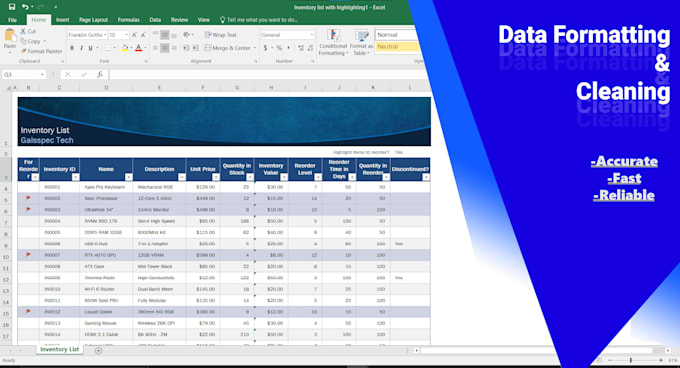680x368 pixels.
Task: Click Decrease Indent icon
Action: point(186,48)
